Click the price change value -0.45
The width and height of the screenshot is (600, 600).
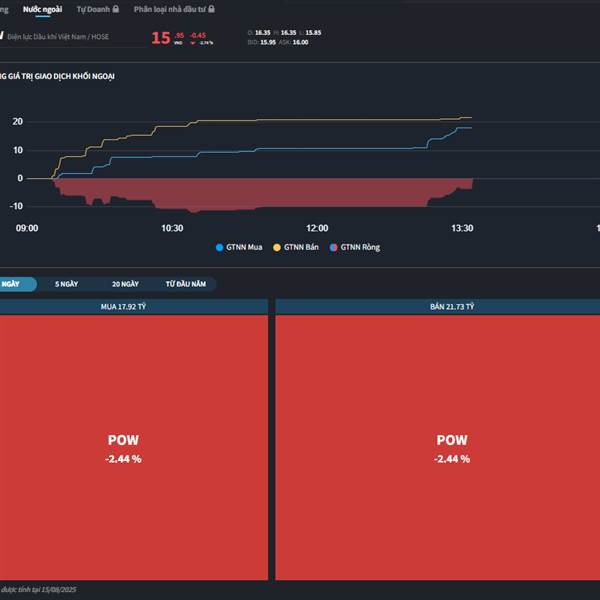(x=198, y=36)
